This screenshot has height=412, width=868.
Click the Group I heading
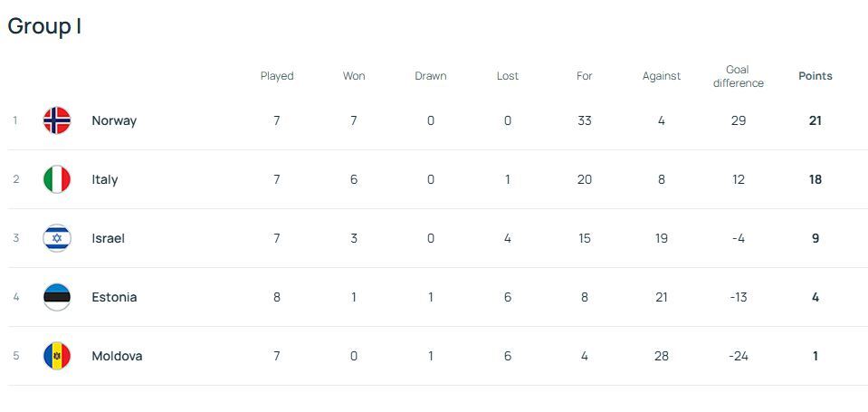45,26
